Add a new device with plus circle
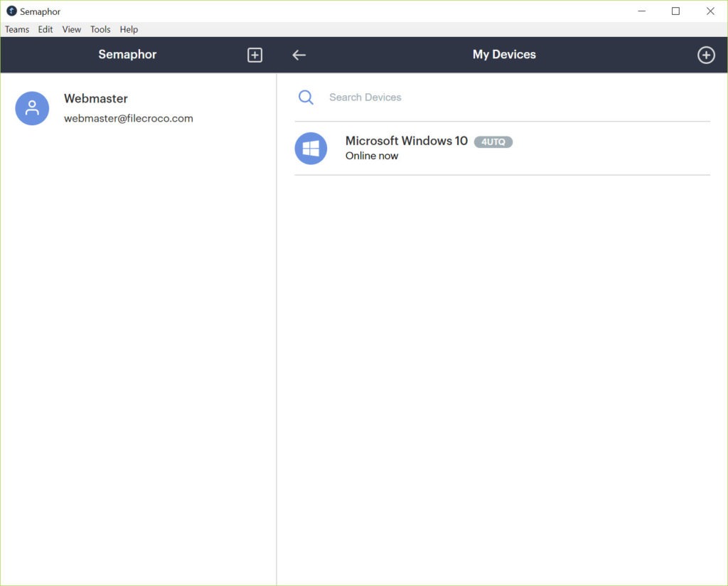 pos(706,55)
